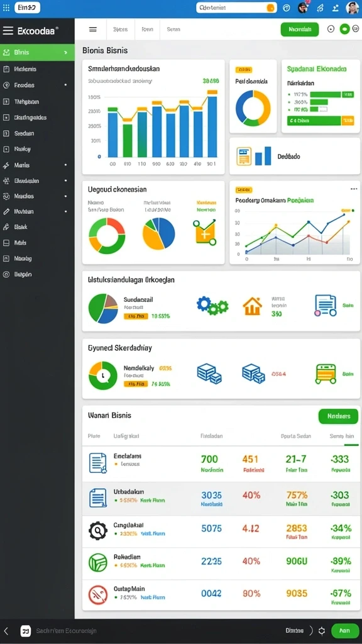Open the three-dot menu on line chart card
The width and height of the screenshot is (362, 644).
354,189
